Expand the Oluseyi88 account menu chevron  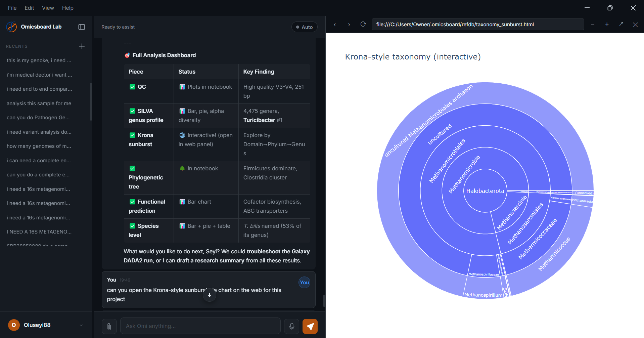click(81, 325)
